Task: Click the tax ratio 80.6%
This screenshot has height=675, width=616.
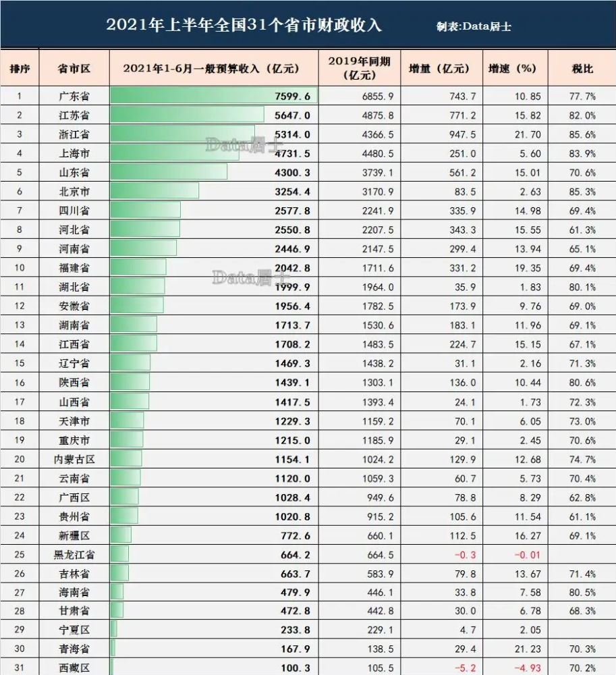Action: [x=582, y=382]
